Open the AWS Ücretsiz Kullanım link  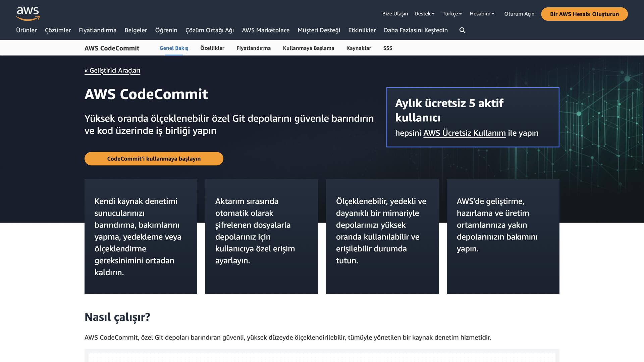[x=464, y=133]
